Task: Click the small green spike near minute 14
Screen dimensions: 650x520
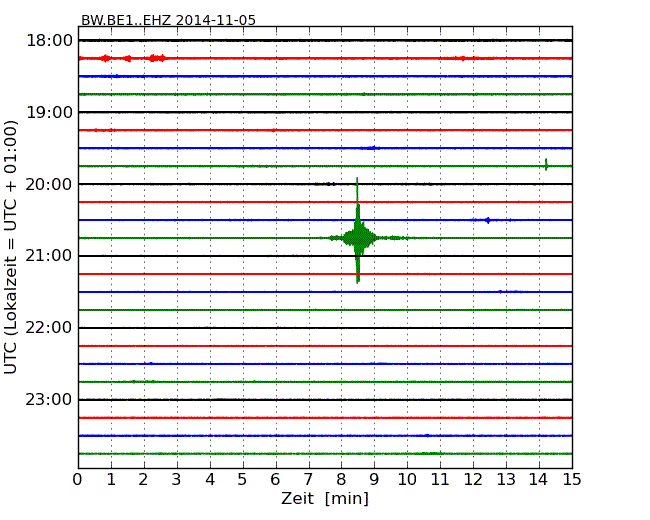Action: tap(546, 165)
